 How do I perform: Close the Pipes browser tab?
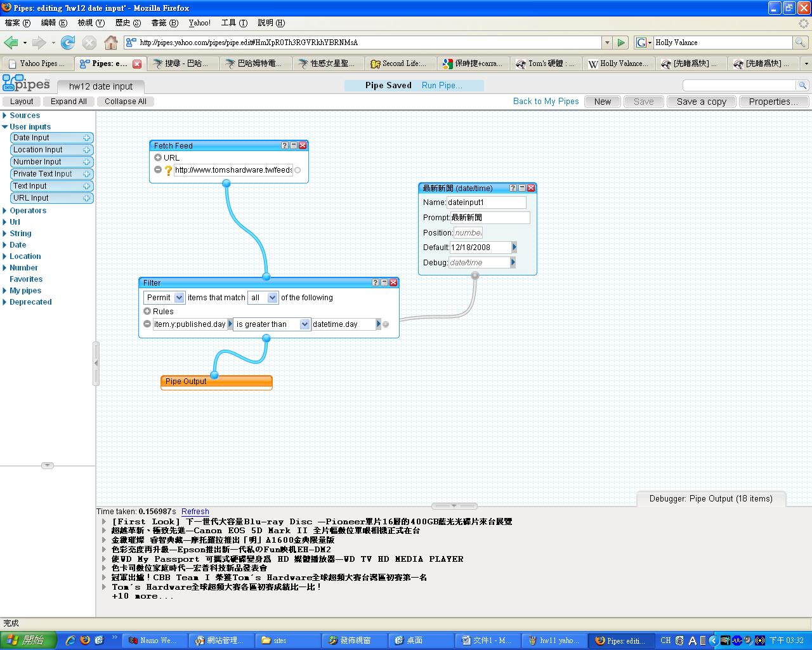tap(137, 63)
